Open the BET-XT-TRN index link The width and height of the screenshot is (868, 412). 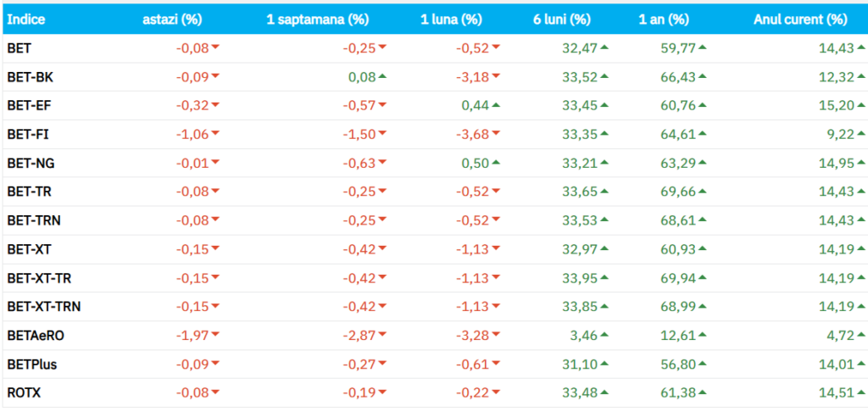click(x=43, y=307)
